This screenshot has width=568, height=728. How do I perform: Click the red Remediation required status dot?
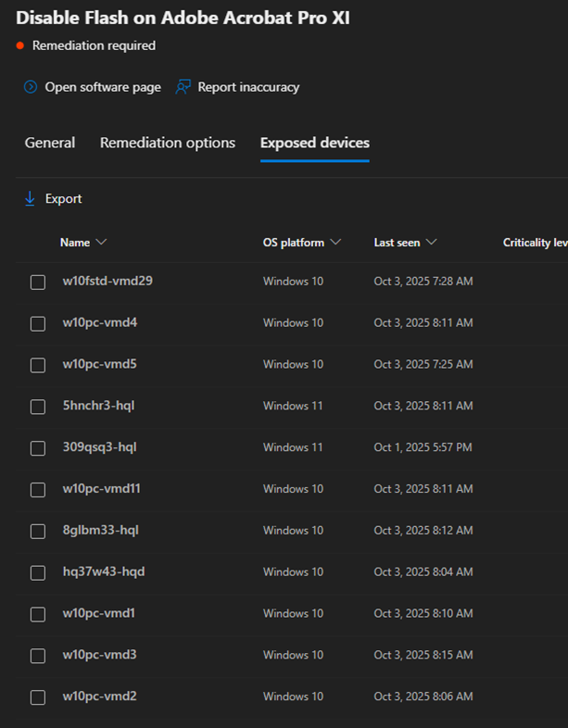[x=19, y=45]
